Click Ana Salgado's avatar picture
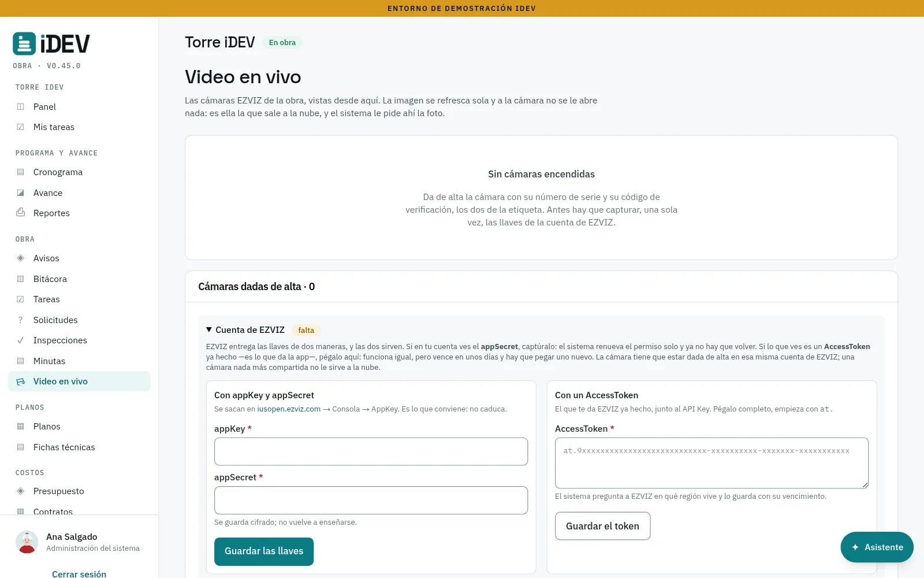924x578 pixels. point(27,542)
